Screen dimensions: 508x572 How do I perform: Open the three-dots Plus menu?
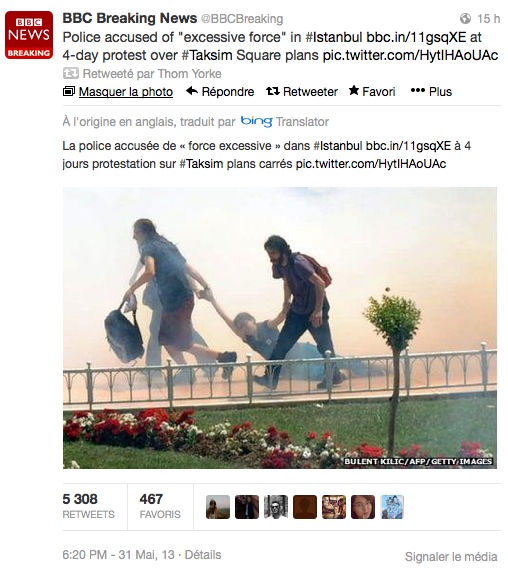coord(418,90)
